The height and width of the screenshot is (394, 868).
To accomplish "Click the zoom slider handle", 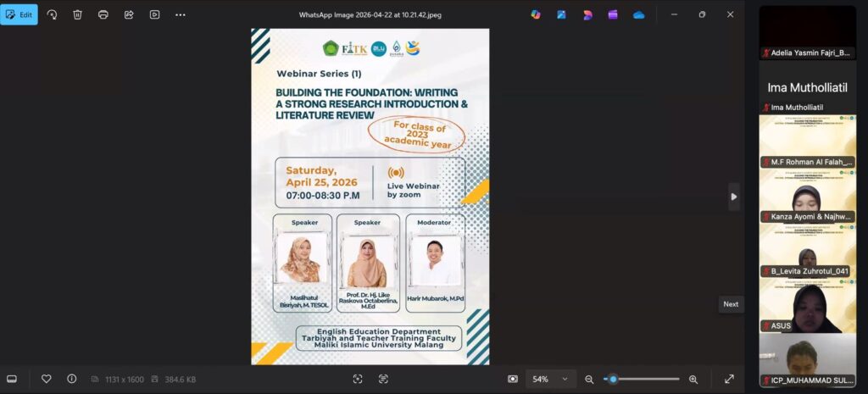I will (x=613, y=379).
